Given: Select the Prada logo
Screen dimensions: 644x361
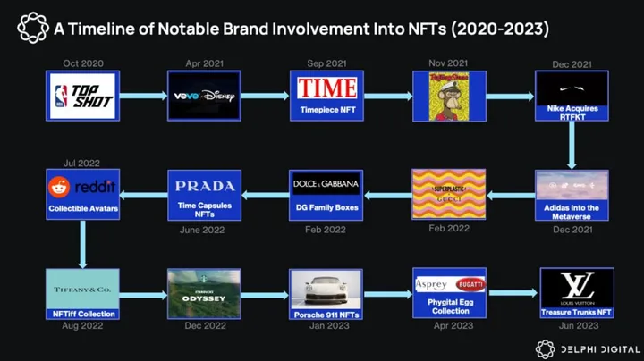Looking at the screenshot, I should coord(205,187).
